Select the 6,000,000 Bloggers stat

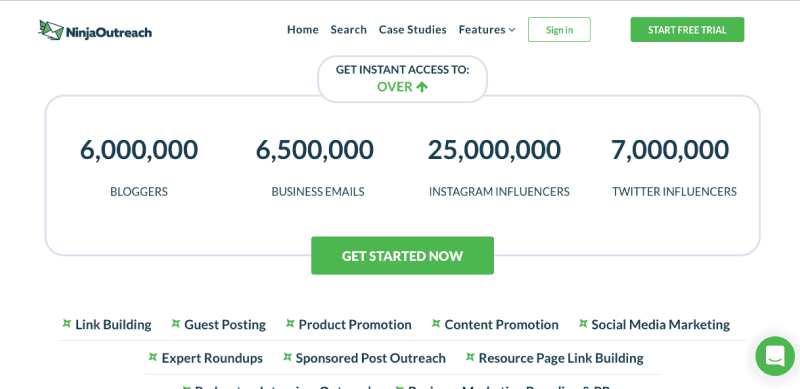click(x=139, y=167)
